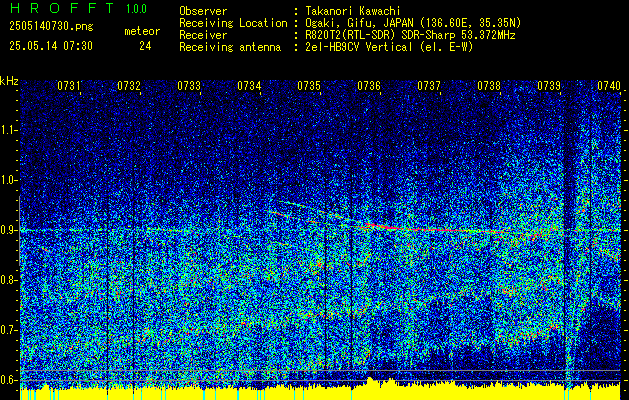
Task: Click the 0733 time marker
Action: click(189, 86)
